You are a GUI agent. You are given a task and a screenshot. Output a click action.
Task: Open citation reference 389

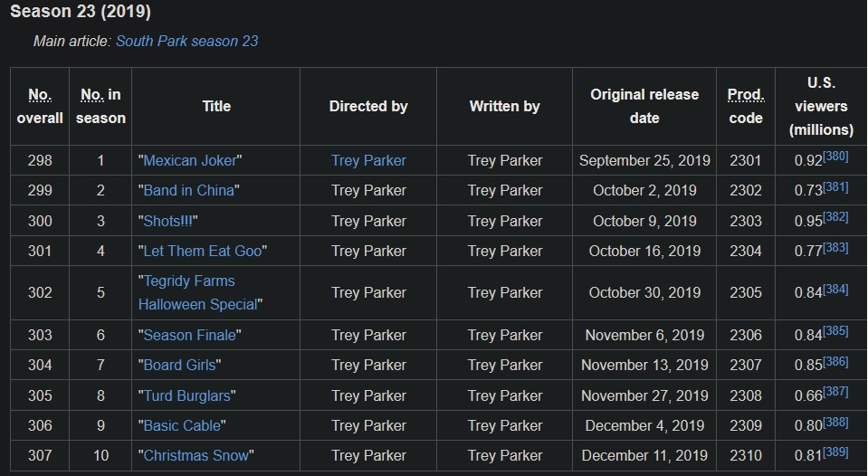(x=835, y=452)
